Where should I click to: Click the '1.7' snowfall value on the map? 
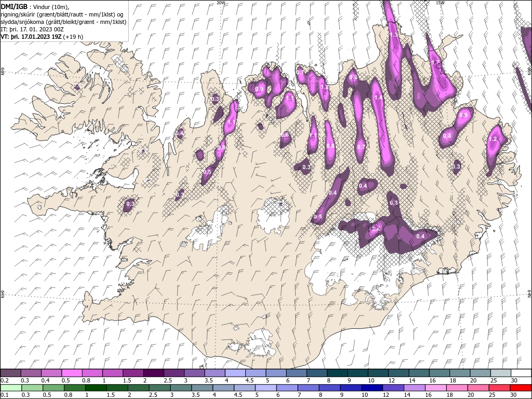click(435, 62)
